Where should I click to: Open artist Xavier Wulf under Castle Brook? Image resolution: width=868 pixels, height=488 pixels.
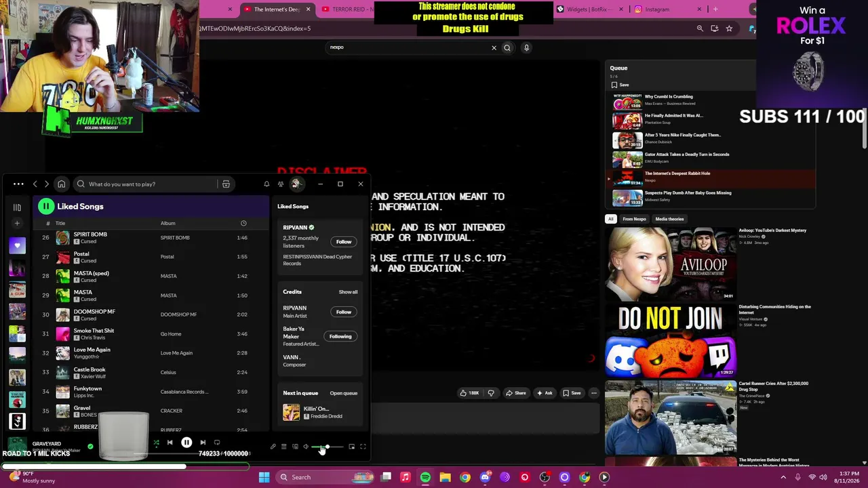(93, 376)
